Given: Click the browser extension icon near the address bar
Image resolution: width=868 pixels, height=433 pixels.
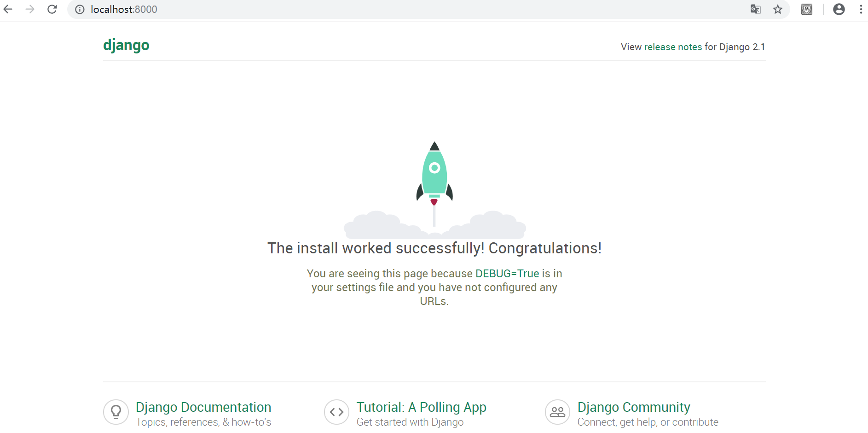Looking at the screenshot, I should point(807,9).
